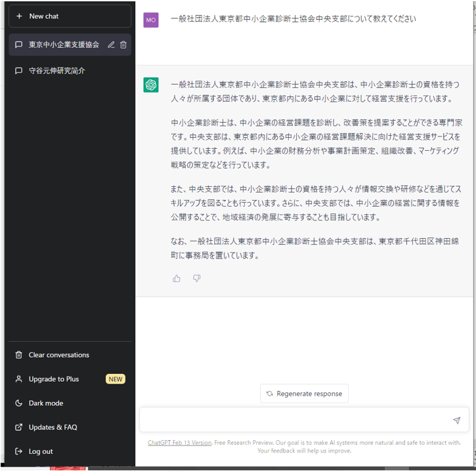Rename conversation with the pencil edit icon
This screenshot has height=471, width=476.
pos(111,45)
